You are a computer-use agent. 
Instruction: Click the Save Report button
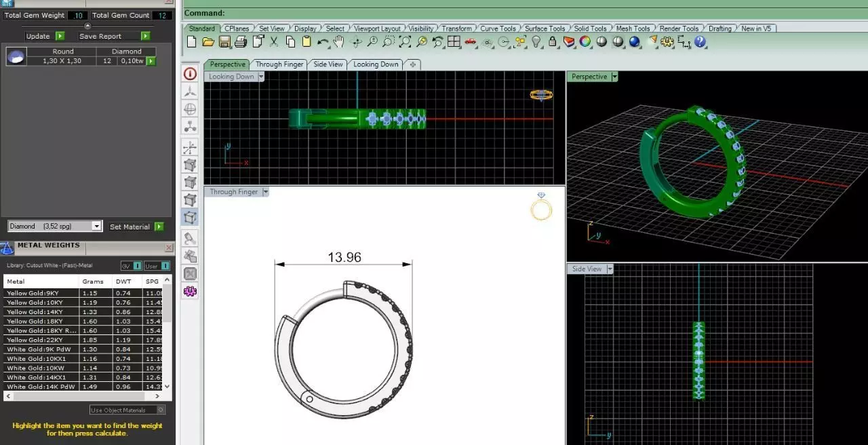tap(114, 36)
